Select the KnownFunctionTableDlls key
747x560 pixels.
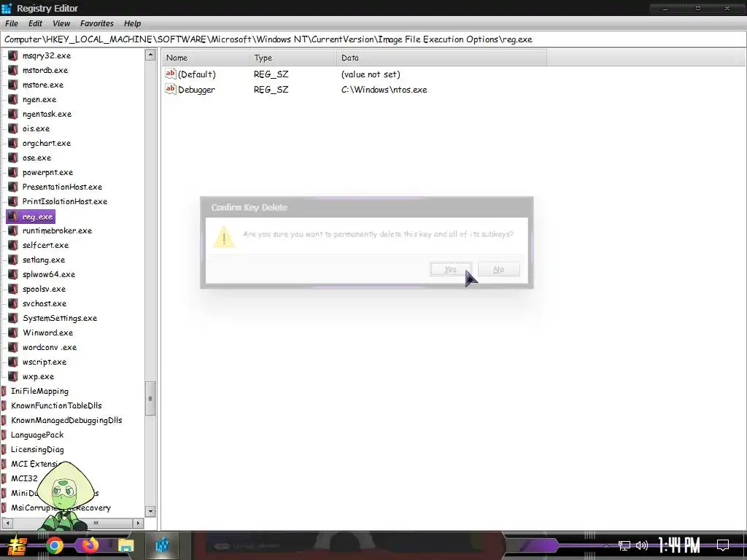click(x=56, y=405)
